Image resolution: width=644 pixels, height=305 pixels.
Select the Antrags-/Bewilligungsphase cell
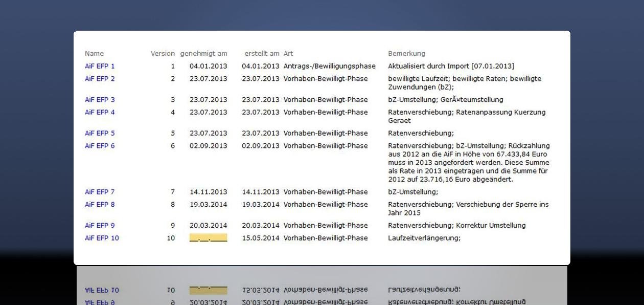(x=329, y=66)
